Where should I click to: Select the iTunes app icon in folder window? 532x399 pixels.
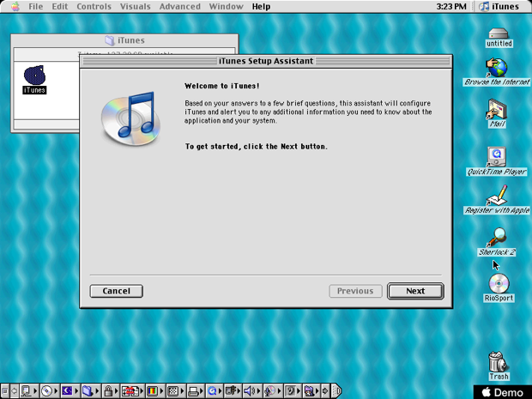34,80
